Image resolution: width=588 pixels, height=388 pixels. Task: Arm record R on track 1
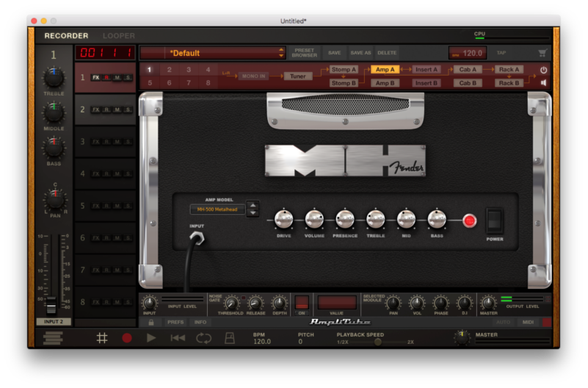pyautogui.click(x=107, y=78)
